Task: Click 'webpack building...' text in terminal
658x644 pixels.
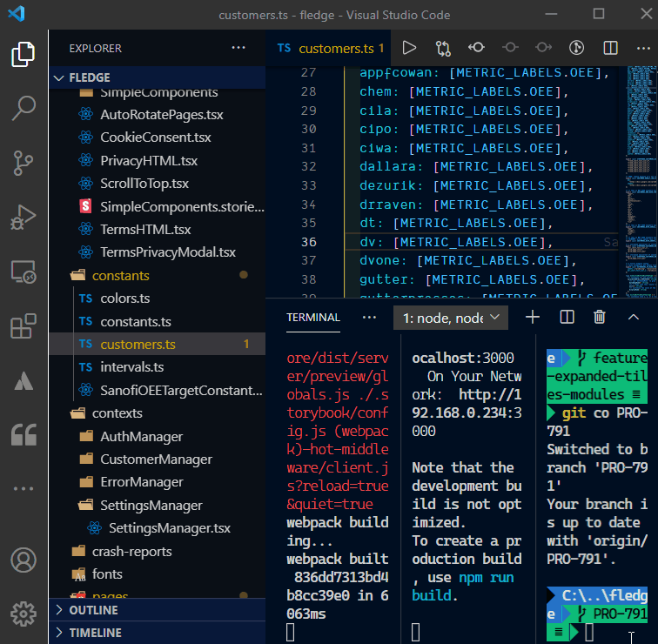Action: coord(338,532)
